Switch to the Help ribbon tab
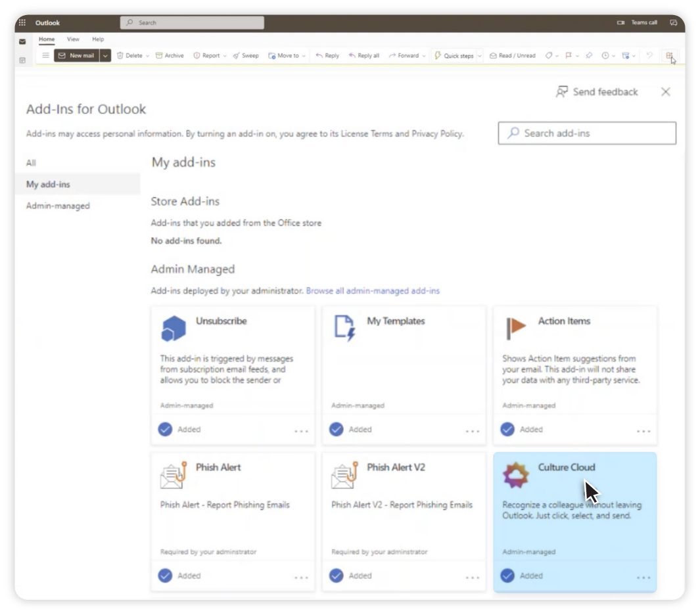Screen dimensions: 700x615 (98, 39)
